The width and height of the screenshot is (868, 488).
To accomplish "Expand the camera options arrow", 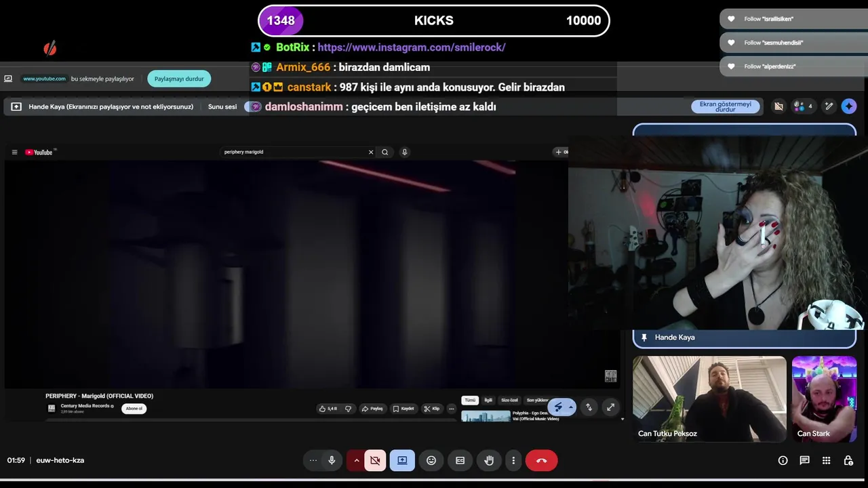I will point(356,460).
